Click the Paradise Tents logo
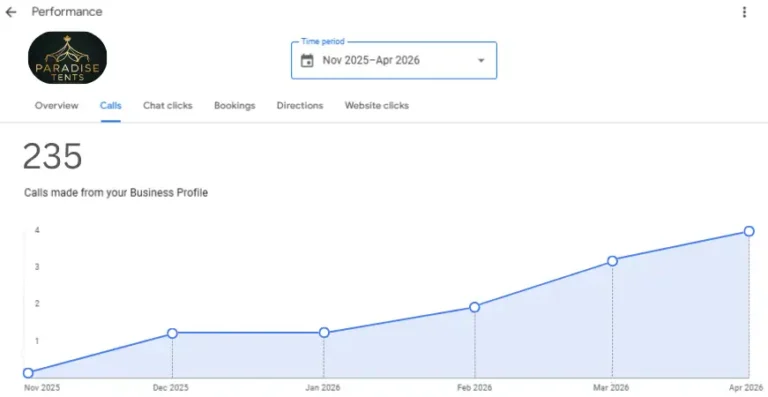 (68, 58)
